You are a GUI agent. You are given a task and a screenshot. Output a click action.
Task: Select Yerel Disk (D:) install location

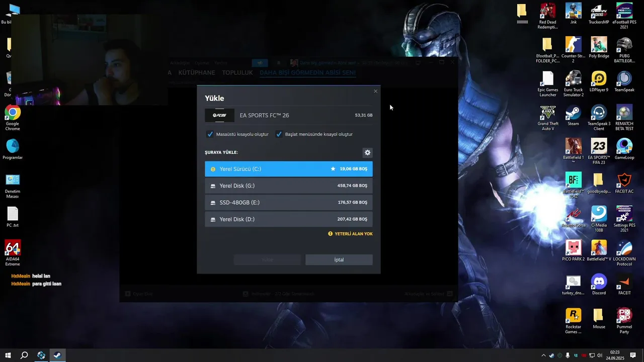tap(289, 219)
